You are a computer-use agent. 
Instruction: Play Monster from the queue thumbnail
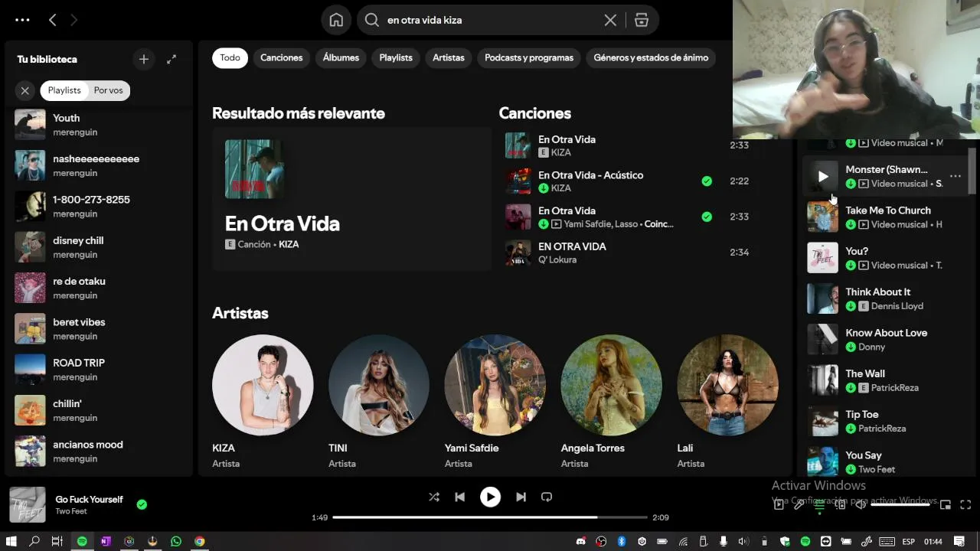[x=823, y=176]
